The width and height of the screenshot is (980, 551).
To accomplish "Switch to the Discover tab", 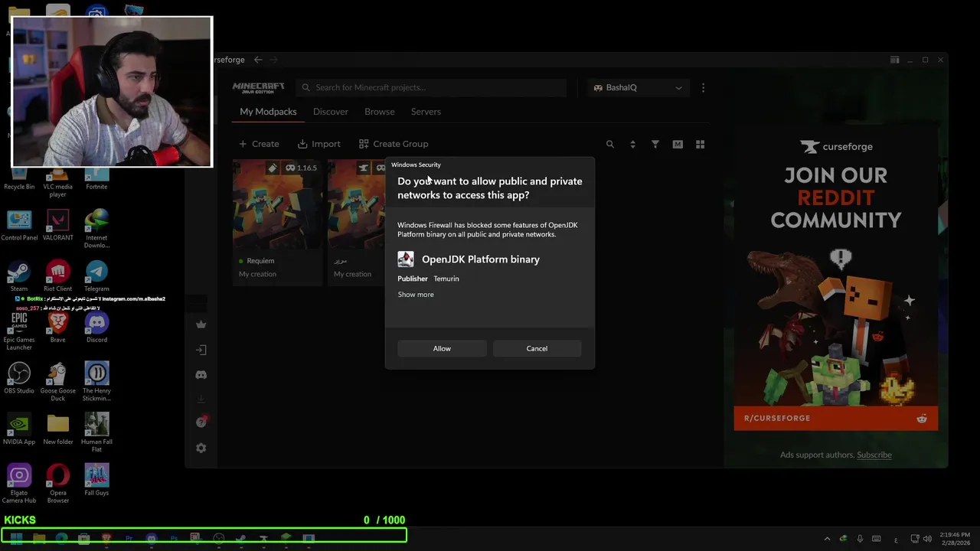I will point(331,112).
